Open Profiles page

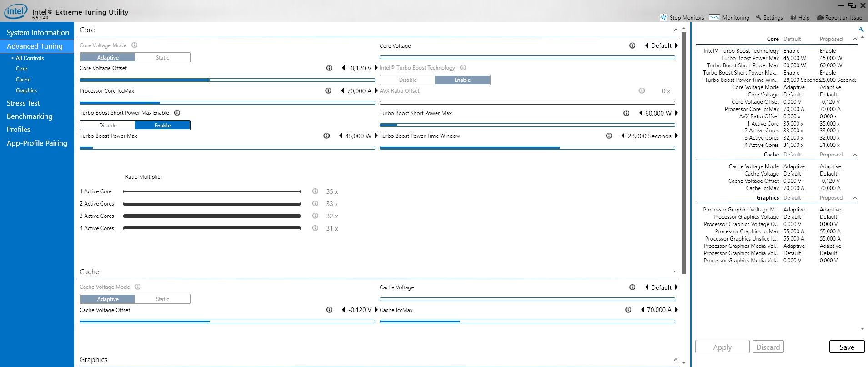click(x=19, y=130)
